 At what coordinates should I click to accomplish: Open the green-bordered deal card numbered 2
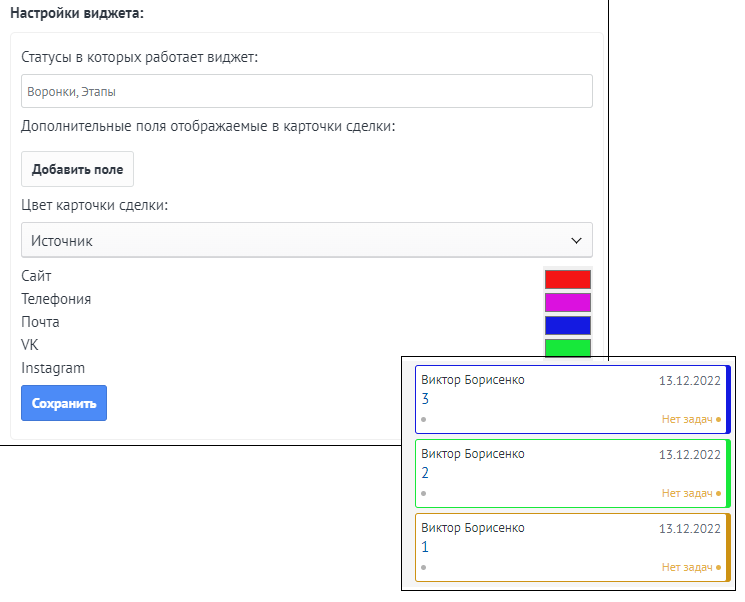tap(573, 474)
